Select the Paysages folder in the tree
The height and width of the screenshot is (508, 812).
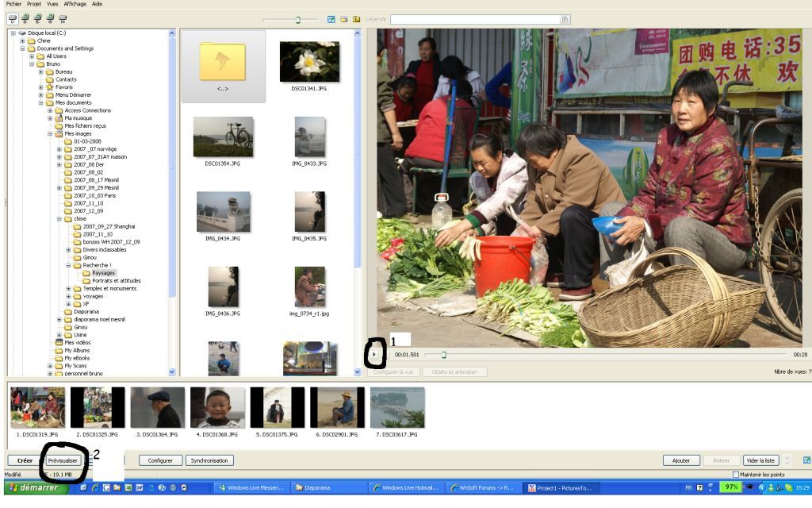click(104, 273)
